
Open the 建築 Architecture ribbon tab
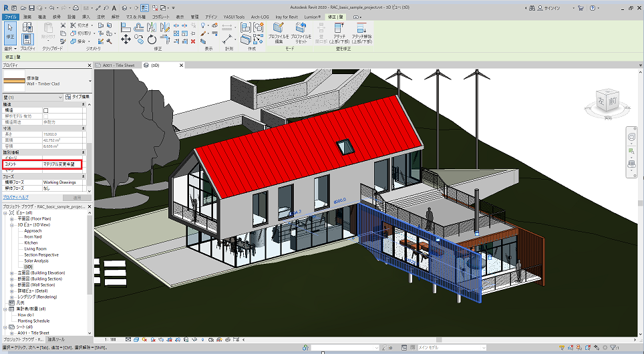coord(27,17)
